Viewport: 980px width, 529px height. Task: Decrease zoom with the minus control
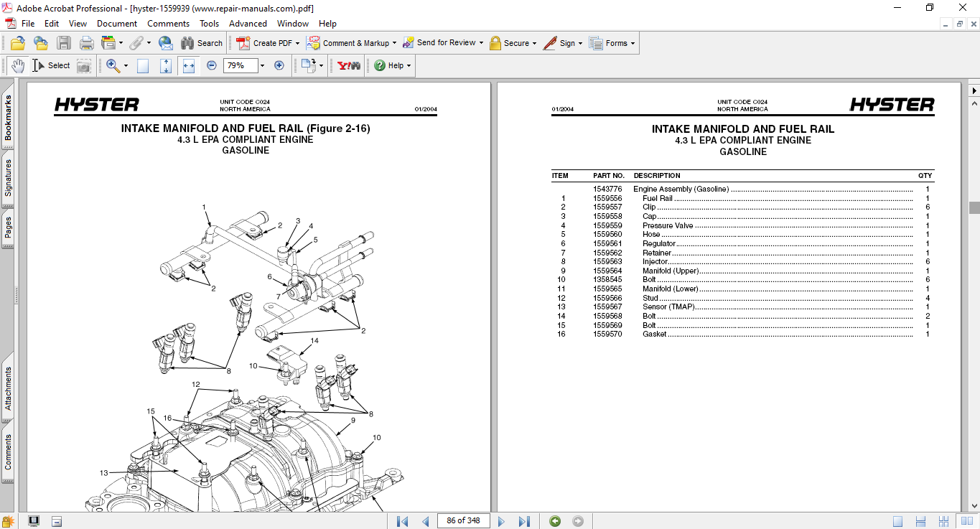tap(211, 65)
